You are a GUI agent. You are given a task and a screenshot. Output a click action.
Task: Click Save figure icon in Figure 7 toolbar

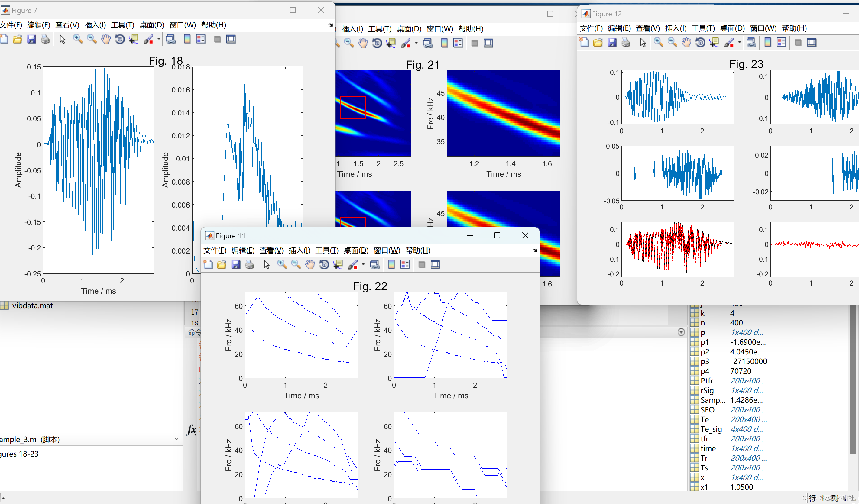(x=31, y=39)
